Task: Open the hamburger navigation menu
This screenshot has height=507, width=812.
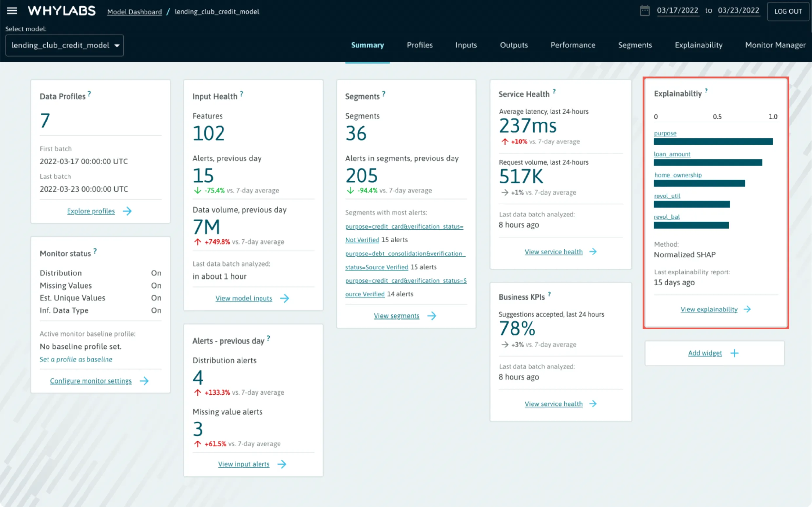Action: pos(12,11)
